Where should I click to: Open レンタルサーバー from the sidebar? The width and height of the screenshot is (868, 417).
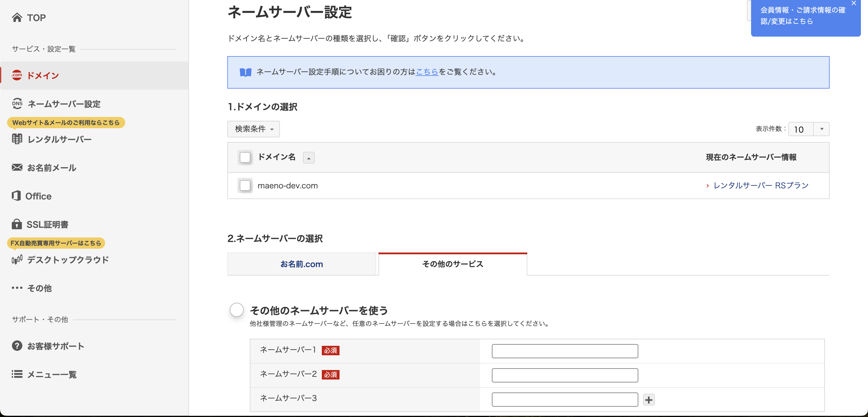click(x=59, y=139)
